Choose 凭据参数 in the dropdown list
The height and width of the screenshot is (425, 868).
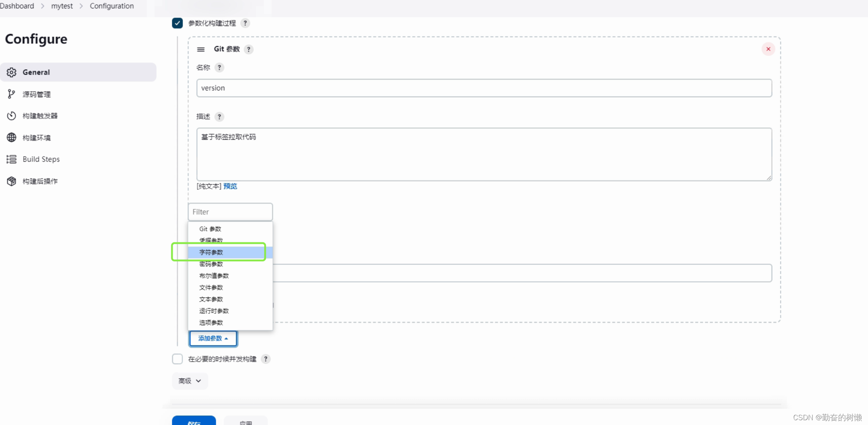230,240
